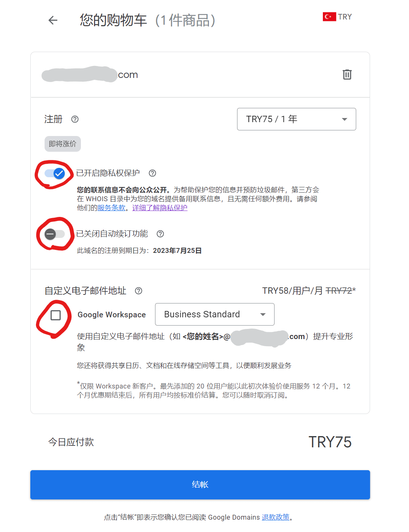Open the 服务条款 terms link

click(x=111, y=208)
